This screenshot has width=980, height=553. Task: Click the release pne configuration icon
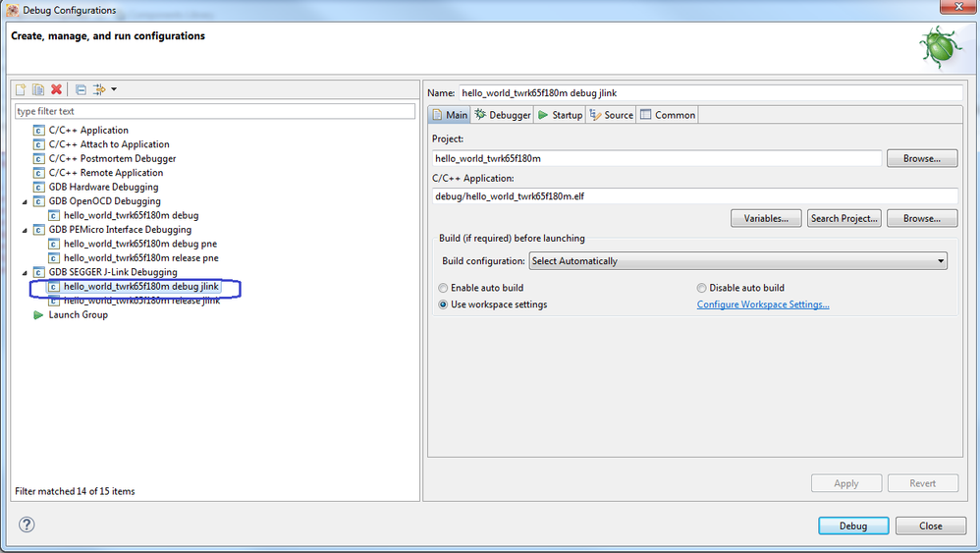click(54, 258)
